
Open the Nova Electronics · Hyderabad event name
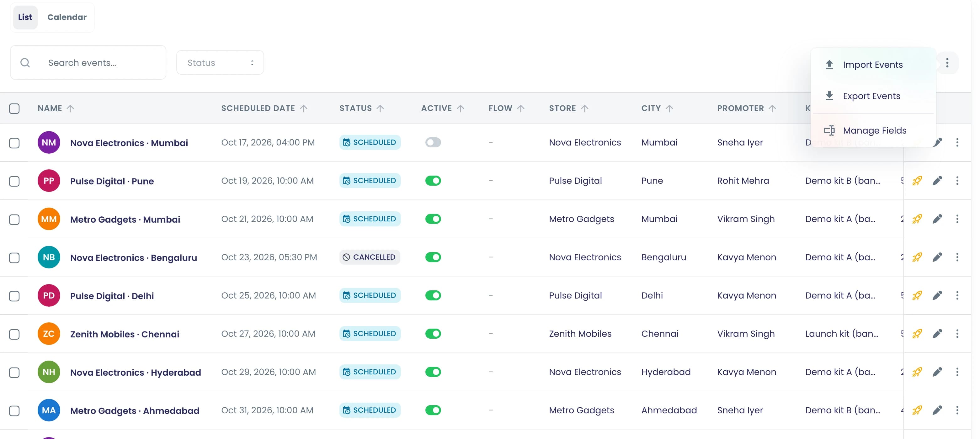tap(136, 373)
